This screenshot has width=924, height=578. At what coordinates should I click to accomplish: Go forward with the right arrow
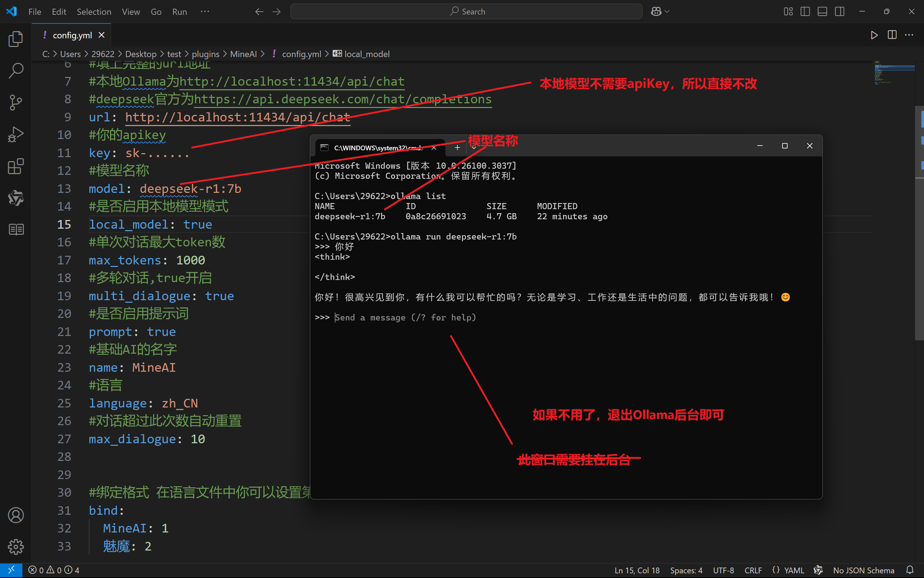276,12
